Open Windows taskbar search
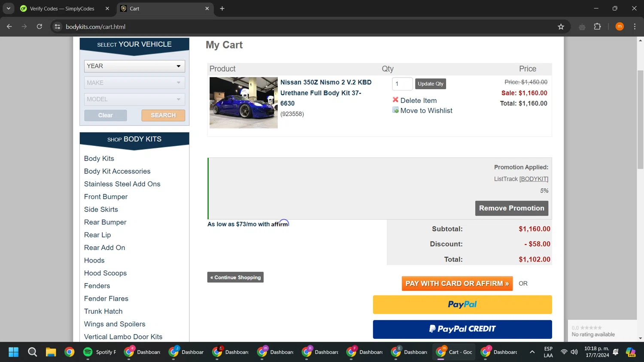The image size is (644, 362). (x=32, y=352)
